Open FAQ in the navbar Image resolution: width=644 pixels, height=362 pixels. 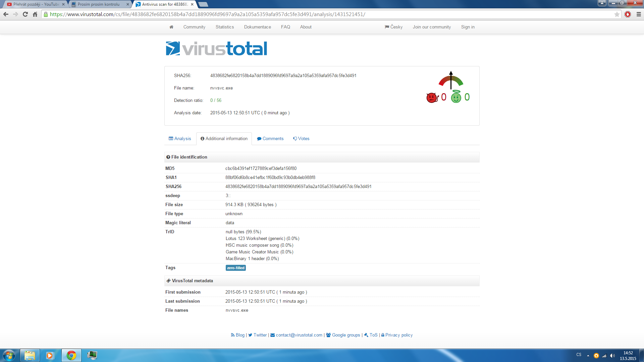click(x=285, y=27)
